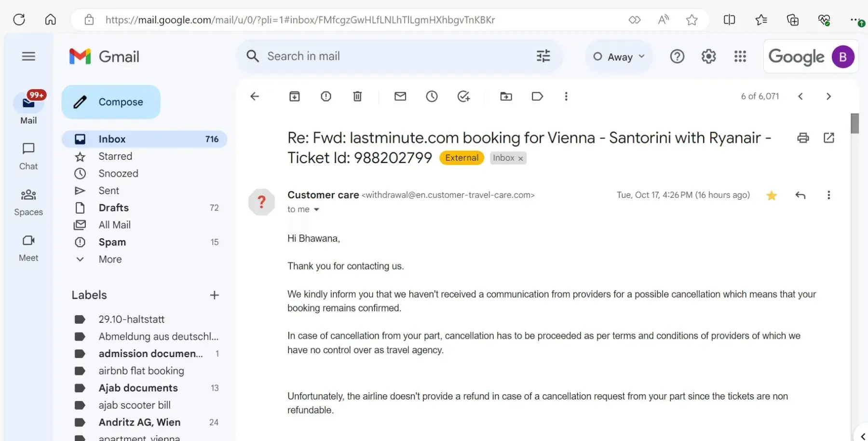Print the email with printer icon
The height and width of the screenshot is (441, 868).
click(x=803, y=138)
